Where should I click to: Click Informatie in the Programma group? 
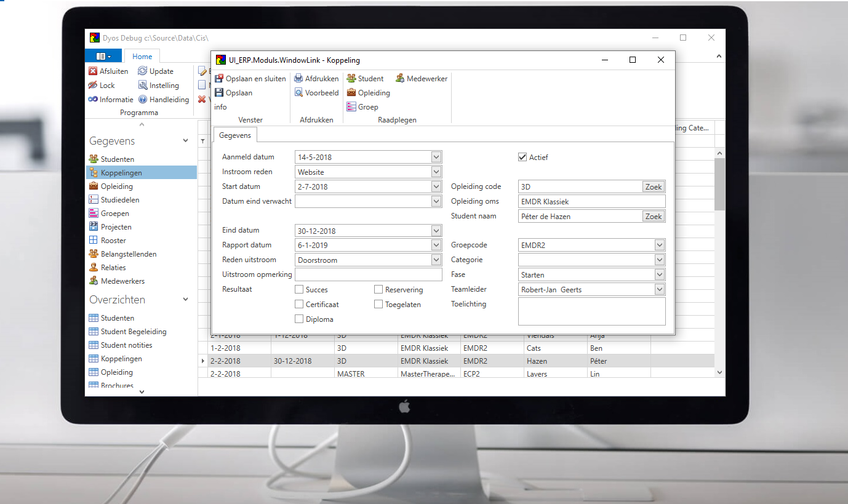pyautogui.click(x=111, y=100)
